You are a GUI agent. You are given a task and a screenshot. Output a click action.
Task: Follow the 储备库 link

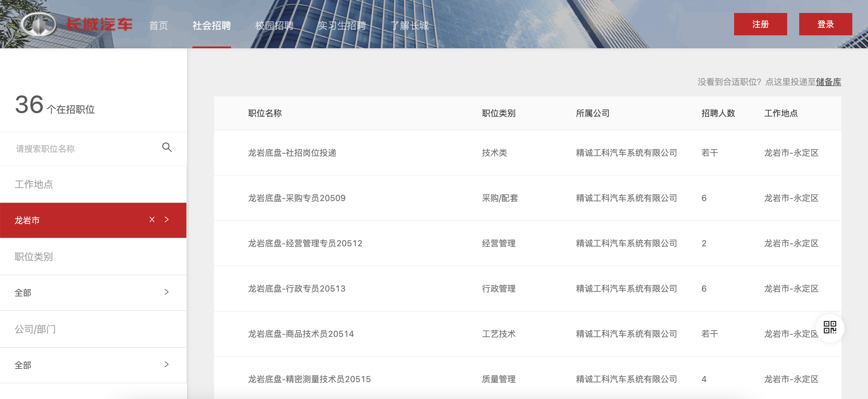click(828, 82)
